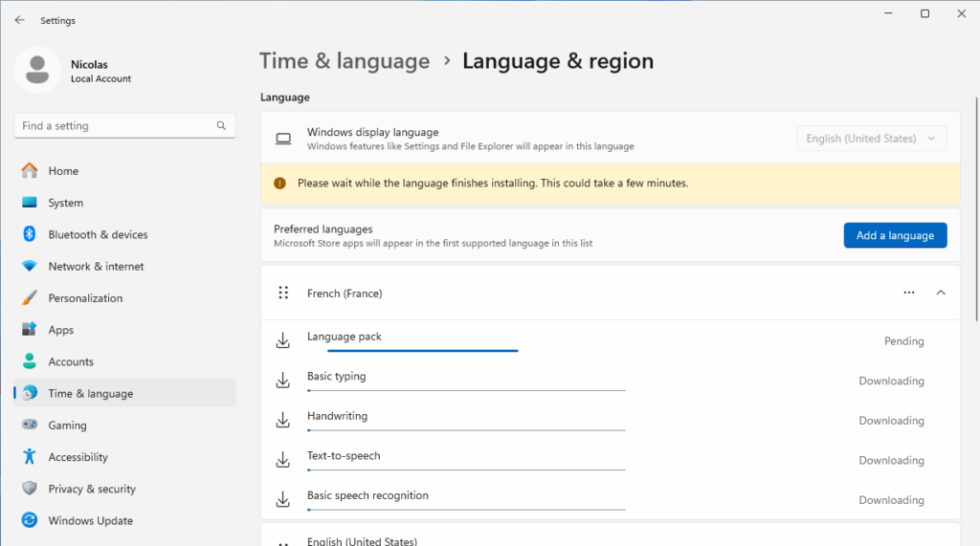Grab the drag handle for French (France)
The height and width of the screenshot is (546, 980).
283,293
